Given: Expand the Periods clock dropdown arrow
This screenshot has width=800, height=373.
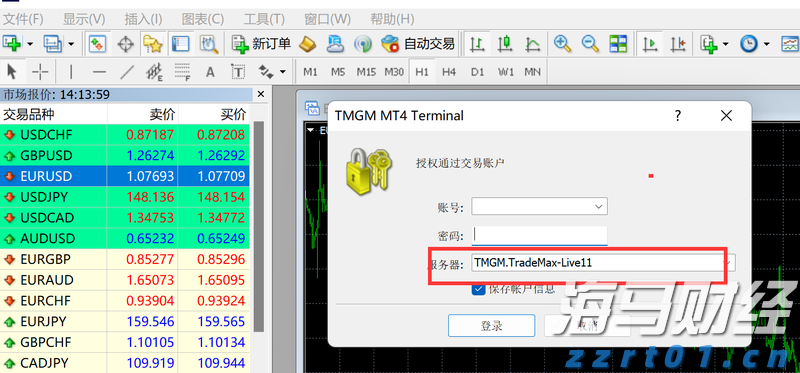Looking at the screenshot, I should tap(766, 44).
